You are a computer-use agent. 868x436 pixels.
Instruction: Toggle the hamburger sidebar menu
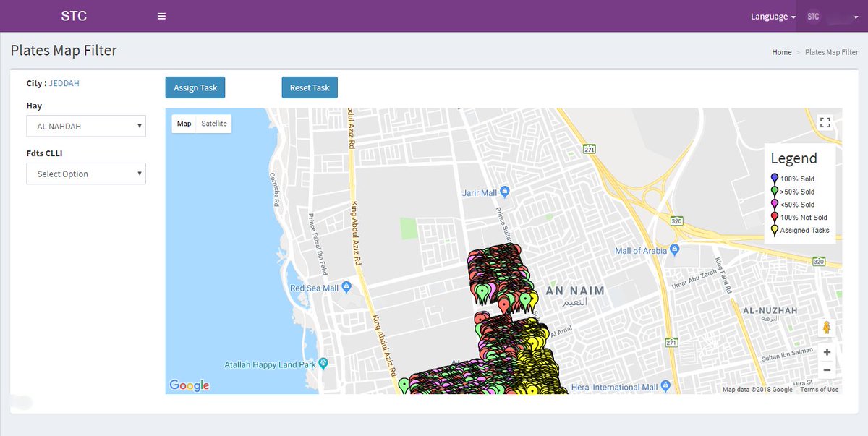(161, 16)
